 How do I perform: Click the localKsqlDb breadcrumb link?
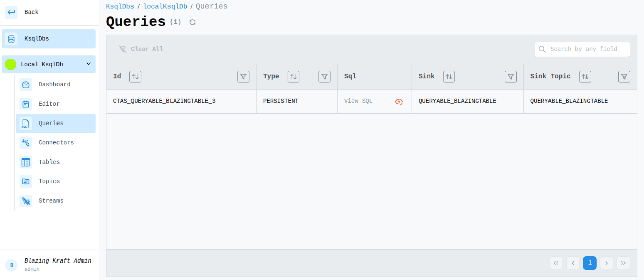pyautogui.click(x=165, y=6)
